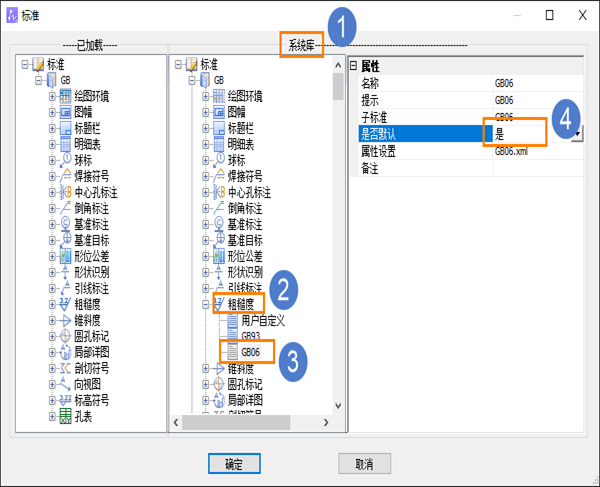Screen dimensions: 600x487
Task: Collapse the GB node in the 已加载 tree
Action: click(x=39, y=80)
